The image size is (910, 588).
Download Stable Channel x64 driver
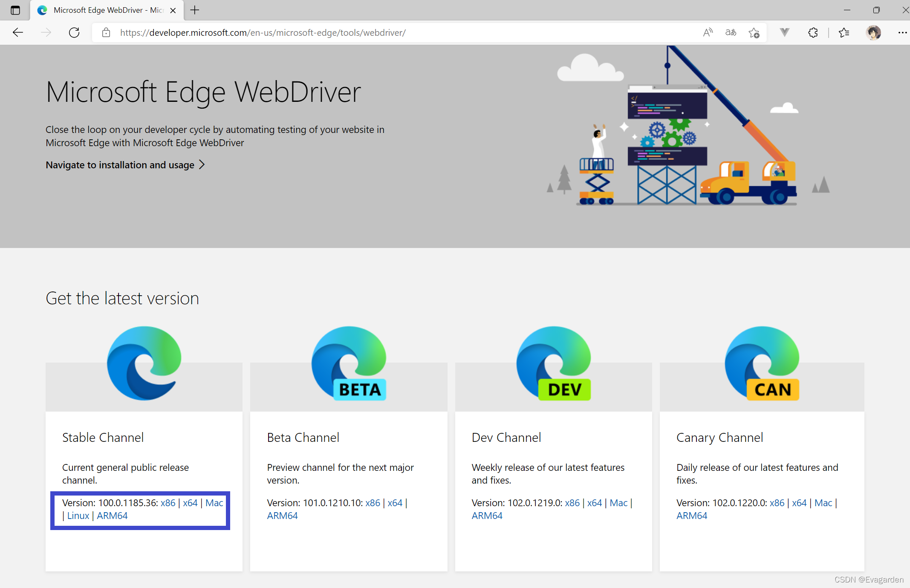point(190,503)
